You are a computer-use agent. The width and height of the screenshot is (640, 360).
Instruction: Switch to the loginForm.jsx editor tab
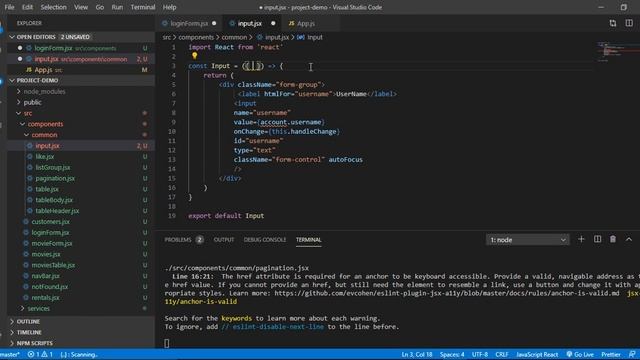189,24
